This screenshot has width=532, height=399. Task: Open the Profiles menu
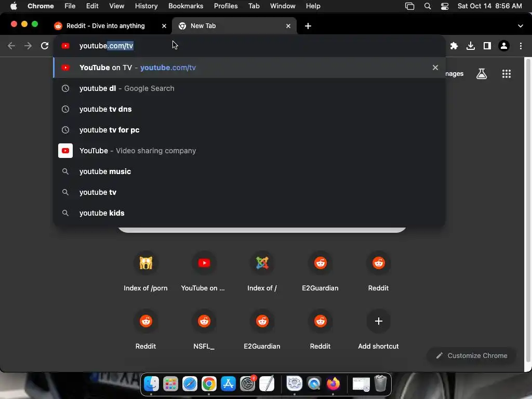coord(225,6)
